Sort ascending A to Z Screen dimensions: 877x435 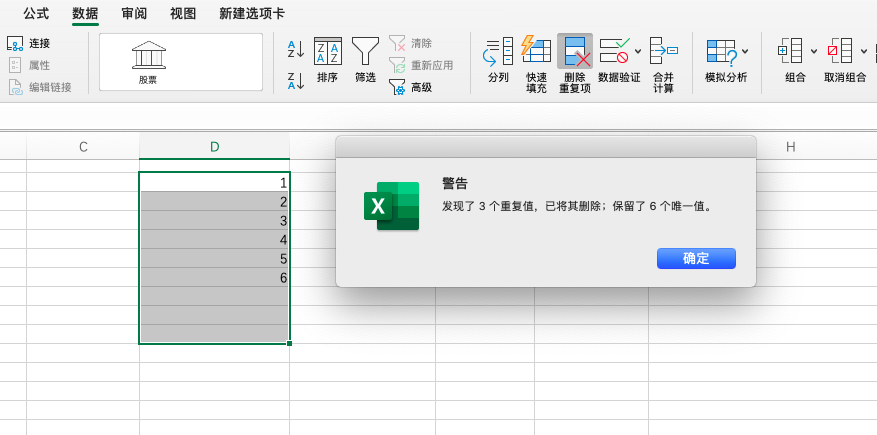(296, 49)
